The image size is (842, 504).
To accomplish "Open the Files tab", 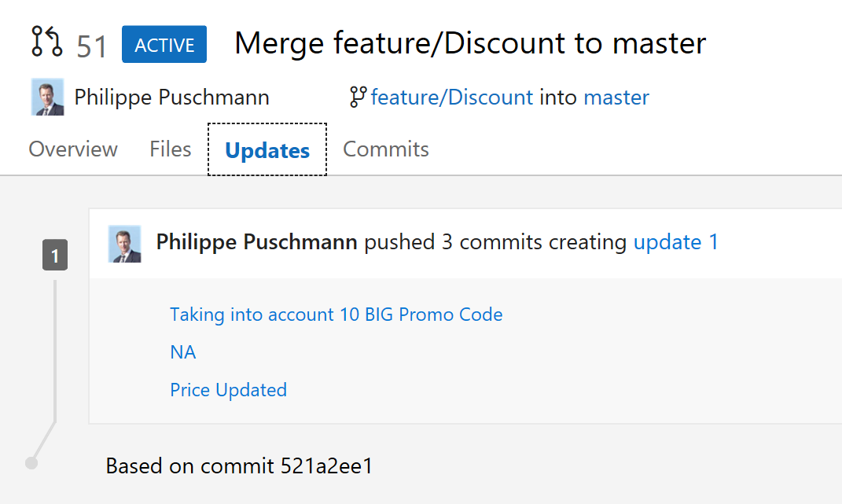I will tap(170, 149).
